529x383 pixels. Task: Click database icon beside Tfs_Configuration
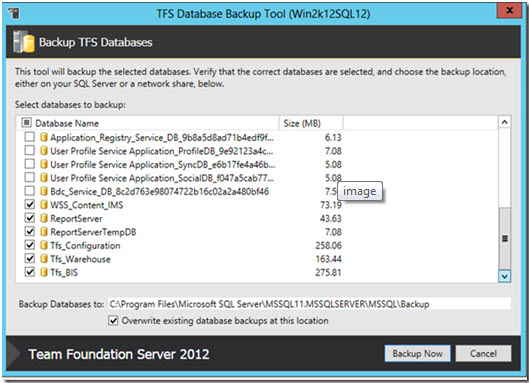click(44, 245)
